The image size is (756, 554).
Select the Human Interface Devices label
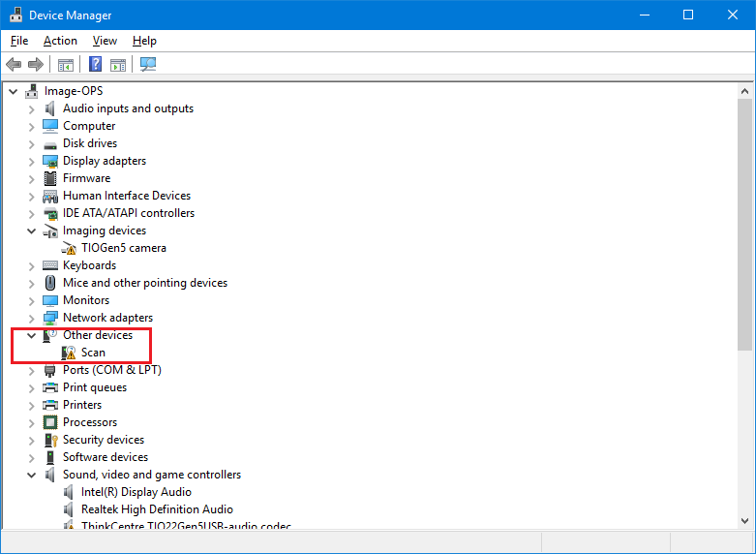(x=127, y=196)
